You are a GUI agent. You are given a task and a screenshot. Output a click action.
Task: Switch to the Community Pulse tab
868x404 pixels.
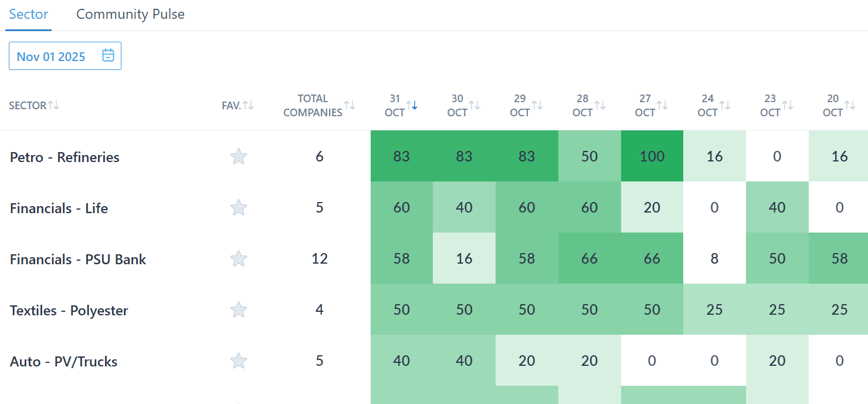pyautogui.click(x=130, y=15)
